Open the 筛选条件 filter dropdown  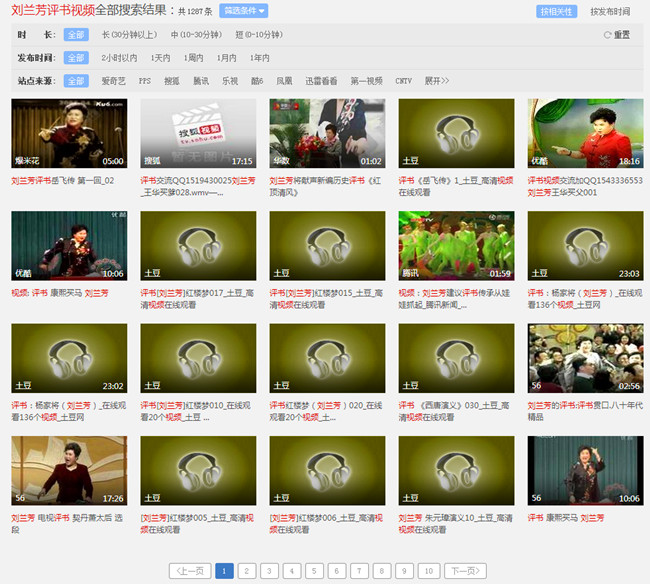[x=243, y=12]
